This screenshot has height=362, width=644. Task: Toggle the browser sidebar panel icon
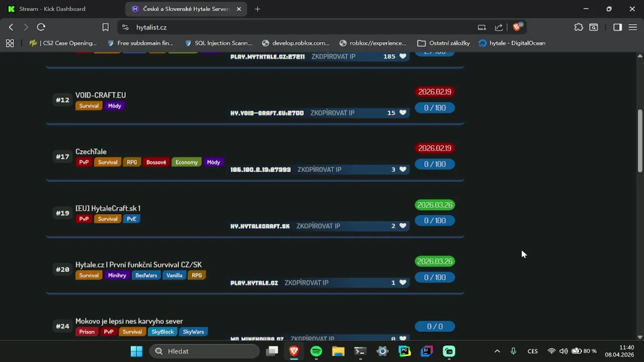(617, 27)
